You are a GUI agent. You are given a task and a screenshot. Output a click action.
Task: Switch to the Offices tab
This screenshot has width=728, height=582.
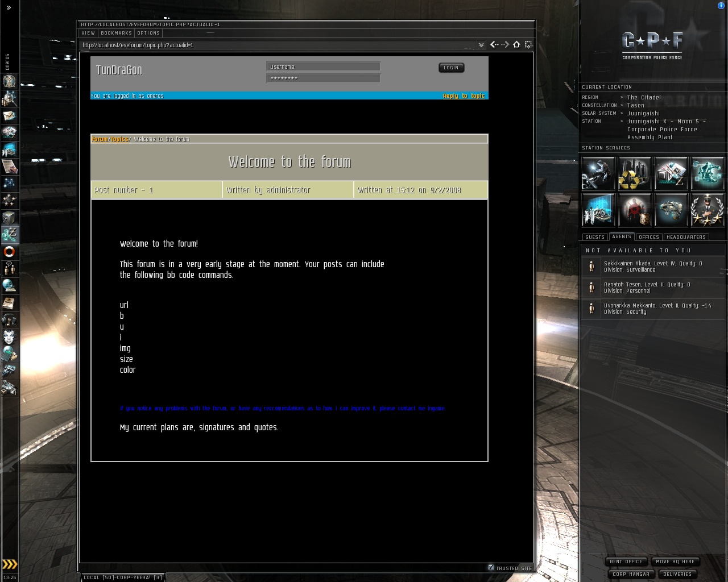649,237
